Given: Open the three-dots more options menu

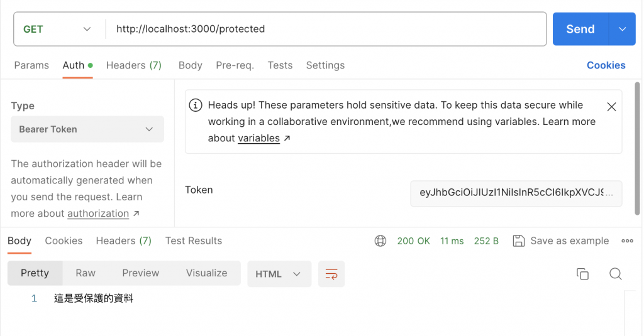Looking at the screenshot, I should coord(627,241).
